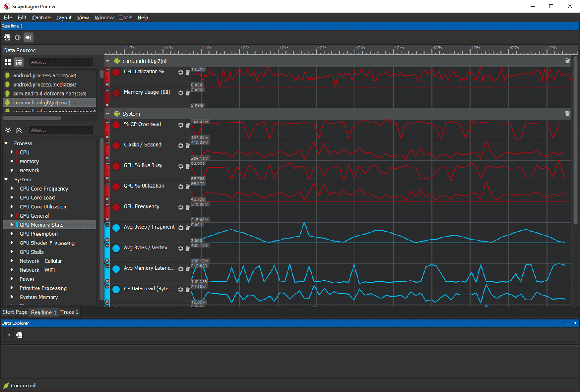Open settings gear for Clocks / Second
The height and width of the screenshot is (392, 580).
tap(181, 145)
